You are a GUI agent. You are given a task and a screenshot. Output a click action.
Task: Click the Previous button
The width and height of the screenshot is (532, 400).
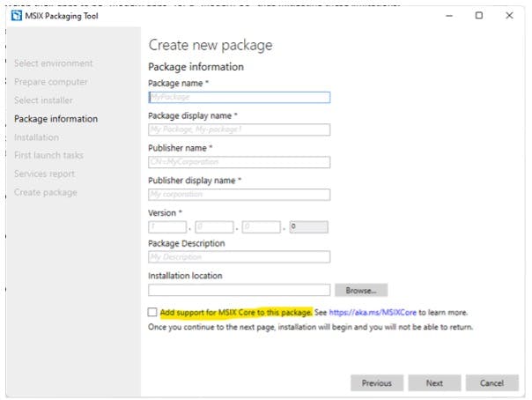(377, 383)
